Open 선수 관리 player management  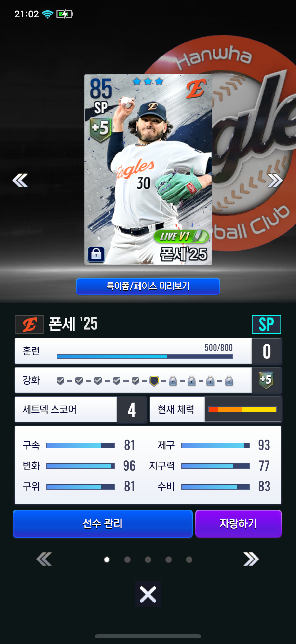(103, 523)
